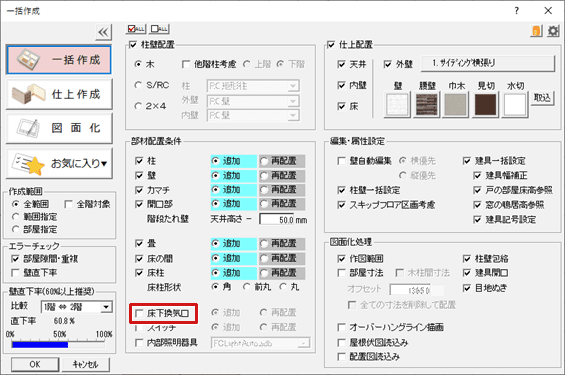Enable the 内部照明器具 checkbox
Viewport: 565px width, 375px height.
click(x=139, y=343)
